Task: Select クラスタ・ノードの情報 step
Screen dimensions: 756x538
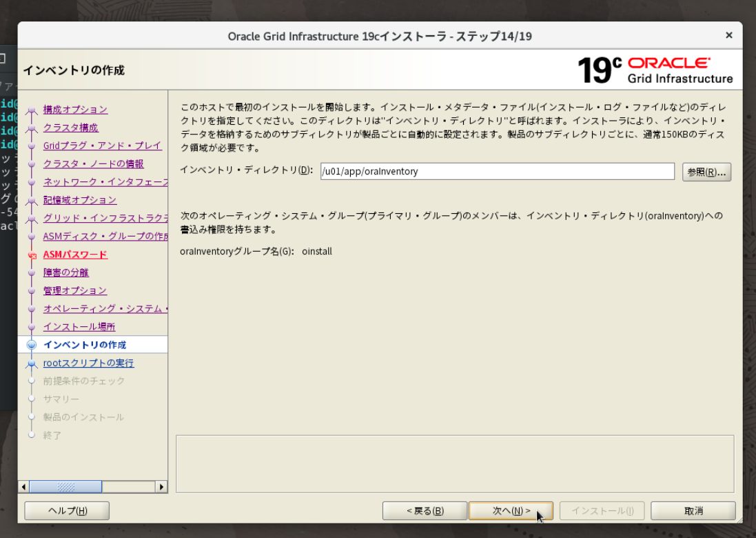Action: [x=94, y=164]
